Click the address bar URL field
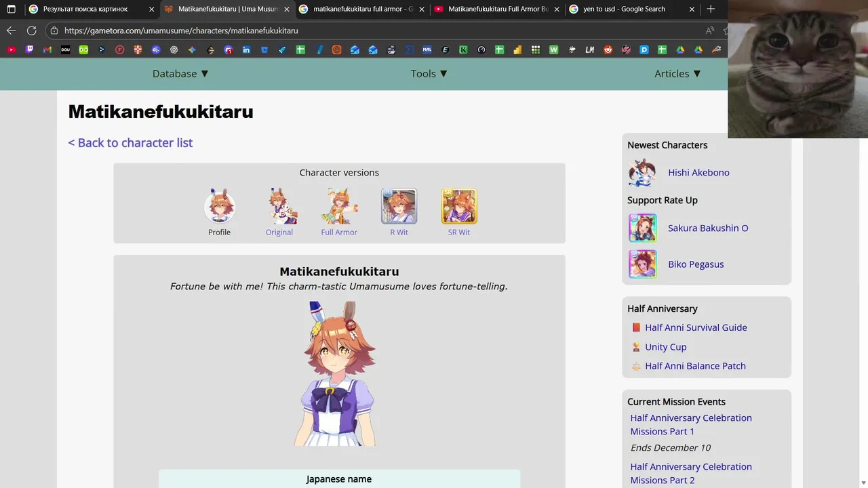 pyautogui.click(x=380, y=30)
